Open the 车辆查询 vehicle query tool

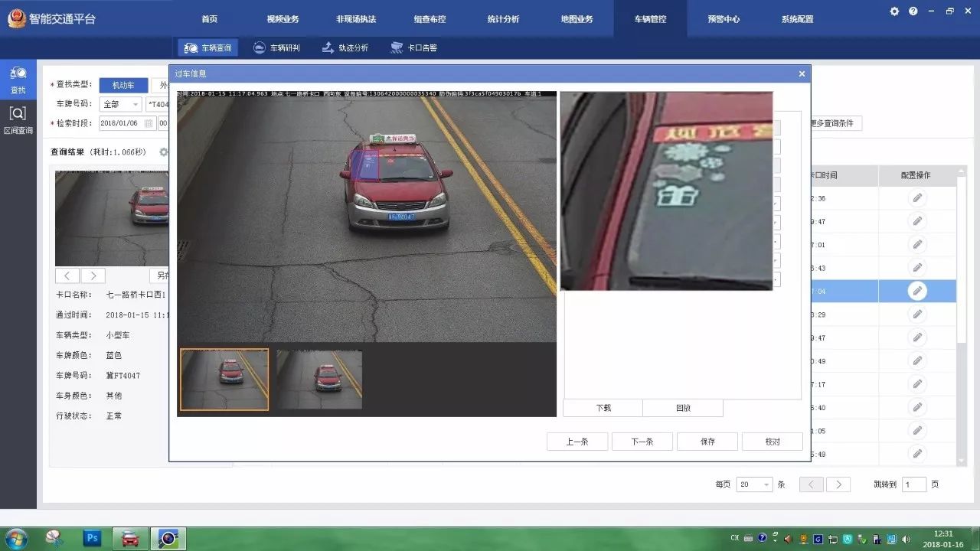[x=207, y=47]
